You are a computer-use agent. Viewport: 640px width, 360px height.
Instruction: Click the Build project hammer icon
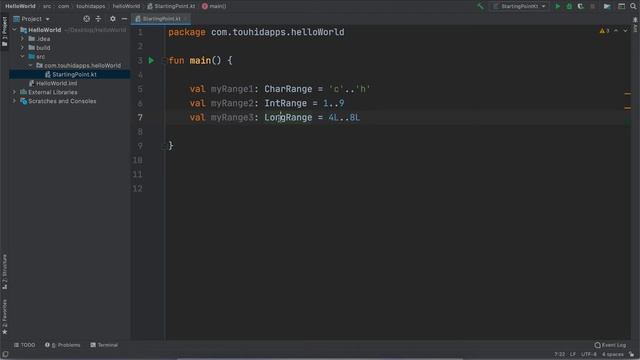[x=480, y=6]
